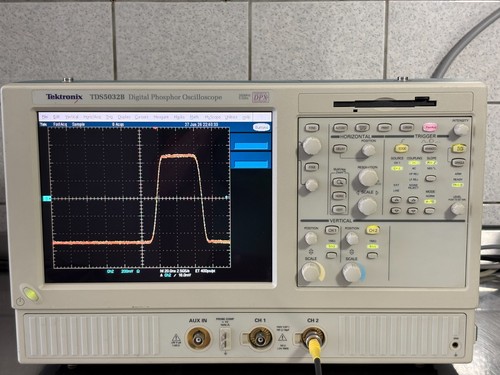Click the Sample acquisition mode text
Screen dimensions: 500x375
(79, 124)
